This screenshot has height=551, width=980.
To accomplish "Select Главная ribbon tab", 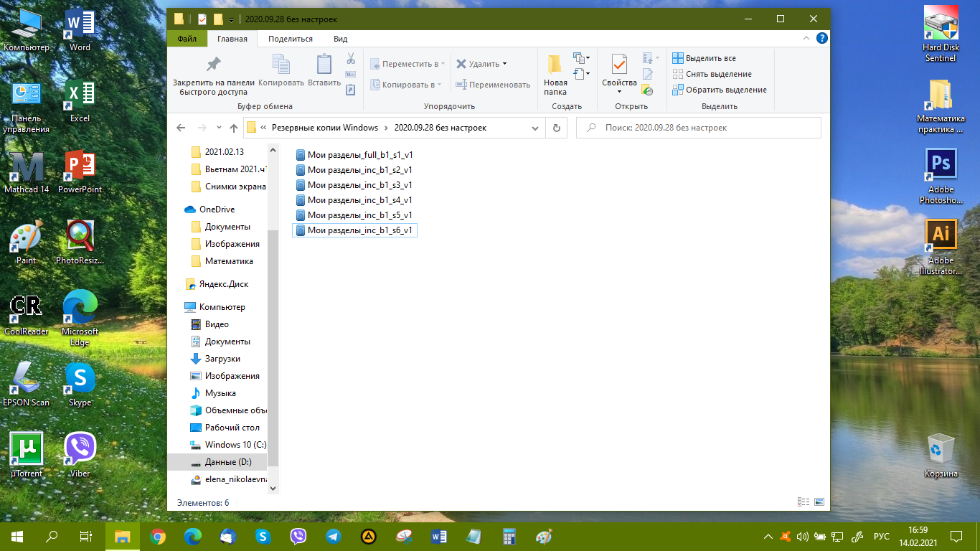I will (232, 39).
